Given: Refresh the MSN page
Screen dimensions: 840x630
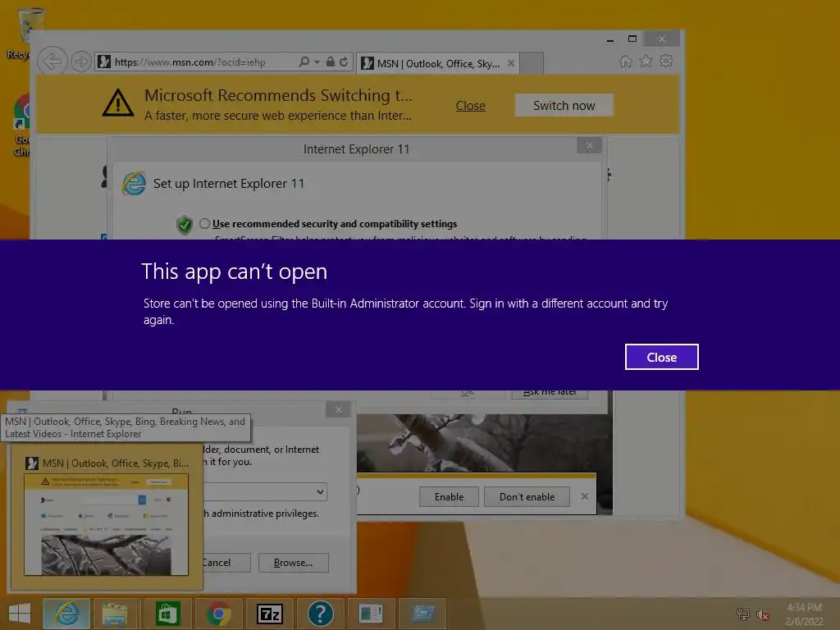Looking at the screenshot, I should [x=344, y=62].
